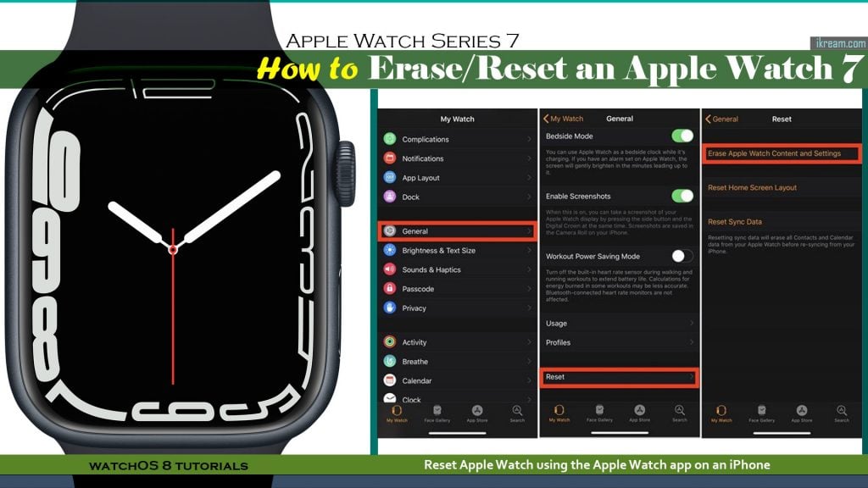Expand Usage row chevron
Screen dimensions: 868x488
692,323
